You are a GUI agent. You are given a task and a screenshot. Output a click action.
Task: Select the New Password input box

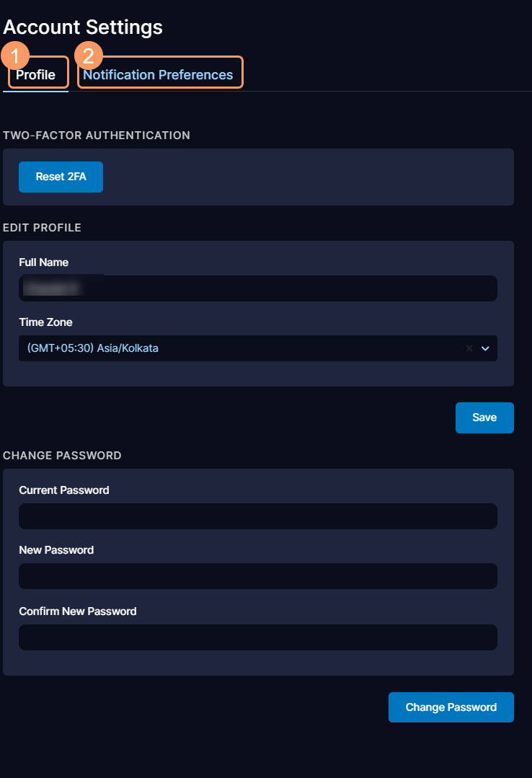point(257,576)
